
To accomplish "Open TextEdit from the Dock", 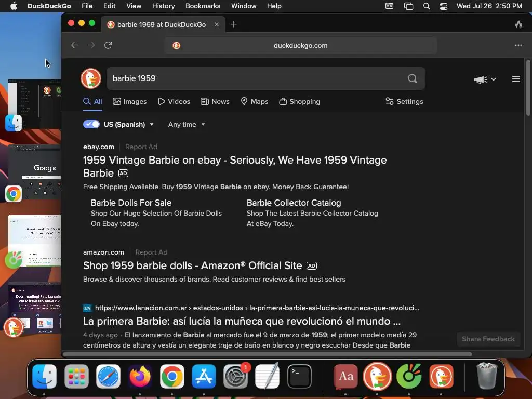I will pos(268,376).
